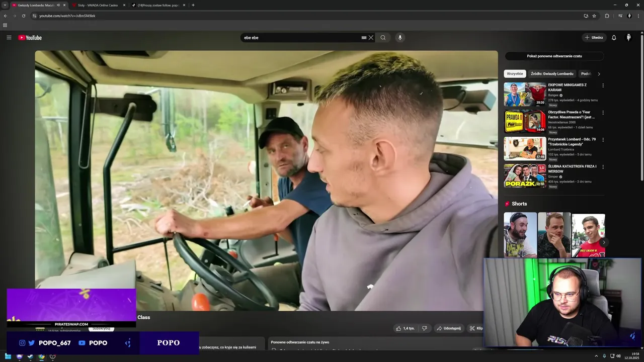Image resolution: width=644 pixels, height=362 pixels.
Task: Open YouTube notifications bell
Action: [614, 38]
